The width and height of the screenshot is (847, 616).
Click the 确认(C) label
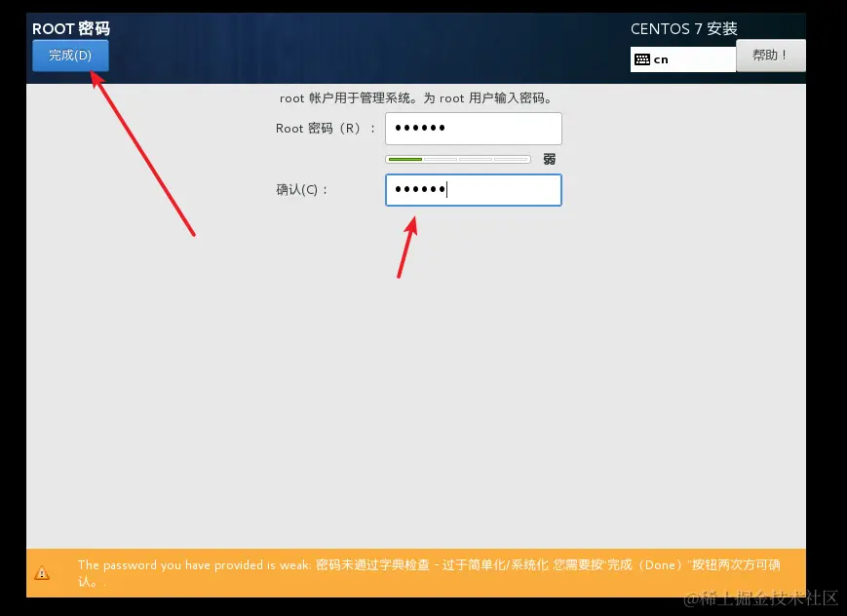(301, 190)
